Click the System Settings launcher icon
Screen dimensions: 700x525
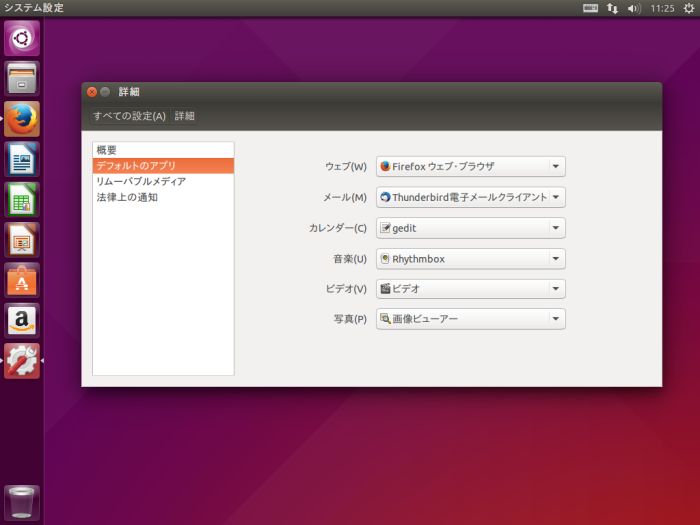pos(22,361)
